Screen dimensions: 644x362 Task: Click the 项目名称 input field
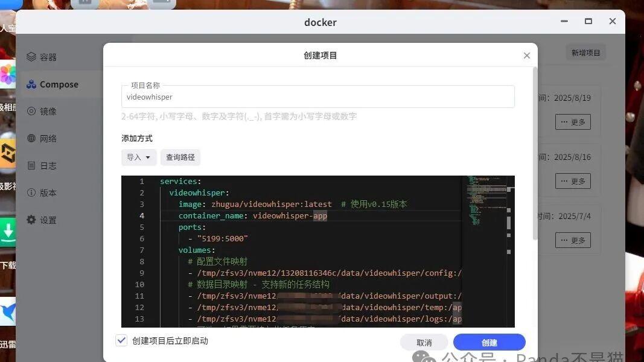[318, 97]
